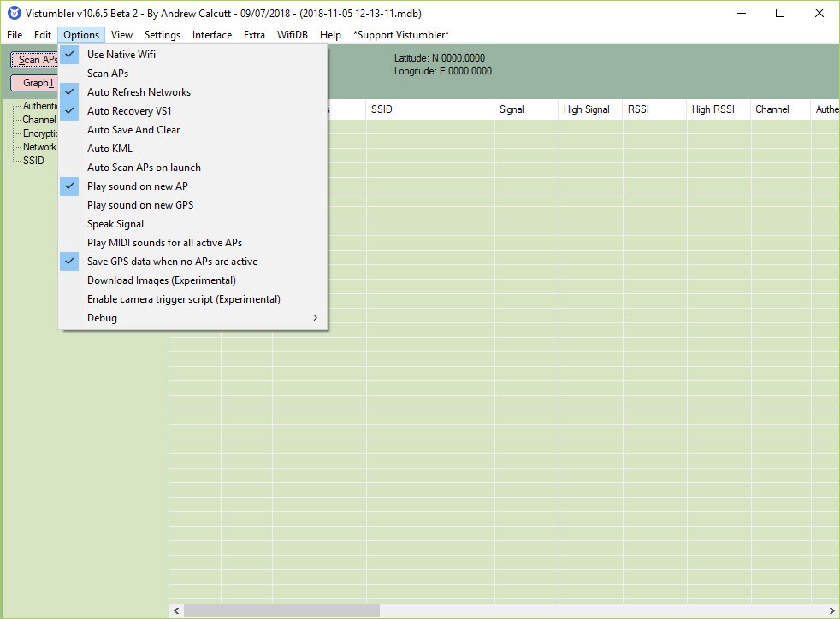Toggle the Speak Signal option
The height and width of the screenshot is (619, 840).
coord(192,224)
